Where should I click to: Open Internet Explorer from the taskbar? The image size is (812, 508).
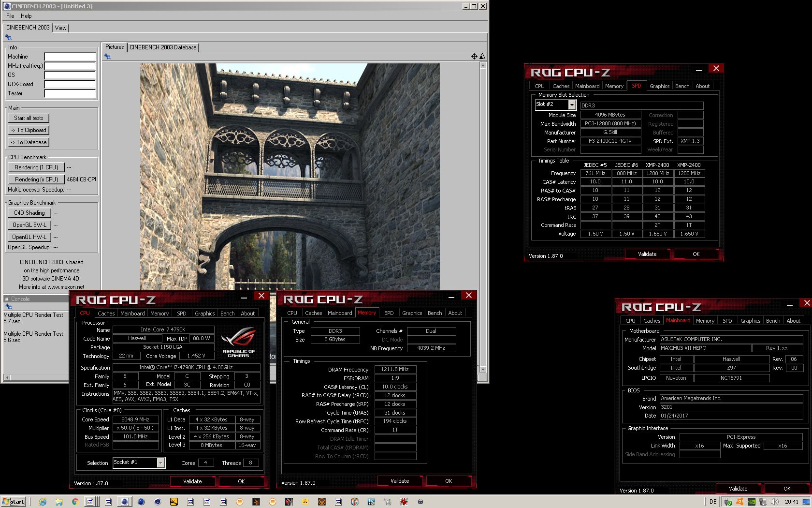[43, 502]
